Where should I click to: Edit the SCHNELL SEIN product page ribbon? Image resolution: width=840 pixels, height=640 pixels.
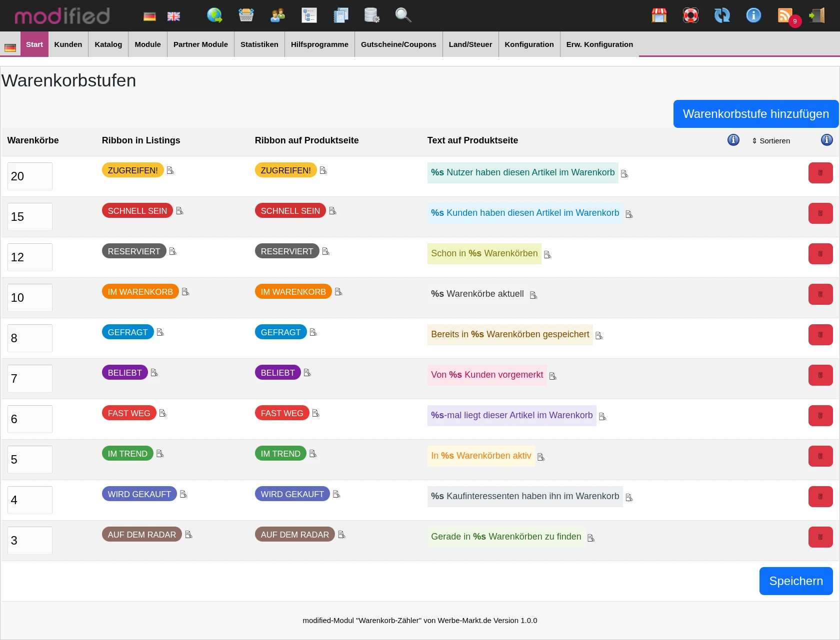[x=332, y=211]
